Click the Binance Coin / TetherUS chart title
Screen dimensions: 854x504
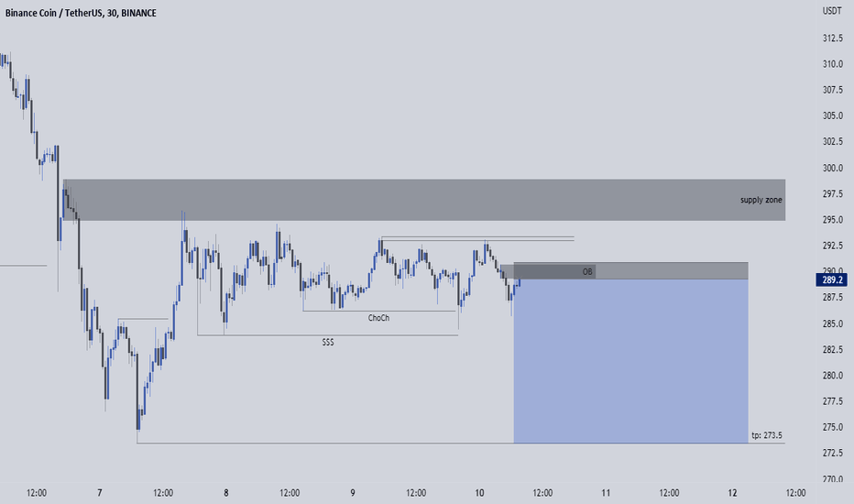tap(81, 13)
